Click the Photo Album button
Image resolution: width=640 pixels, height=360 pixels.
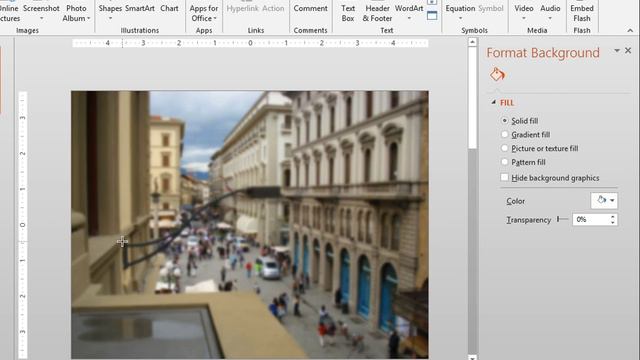click(x=76, y=13)
